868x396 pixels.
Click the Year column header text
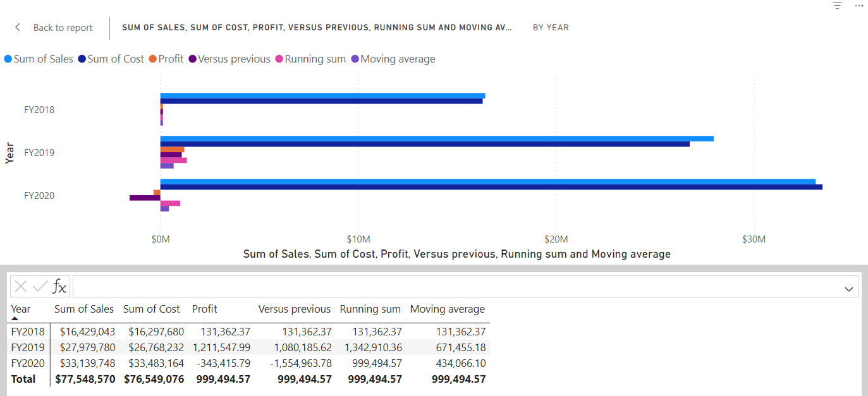(x=21, y=309)
